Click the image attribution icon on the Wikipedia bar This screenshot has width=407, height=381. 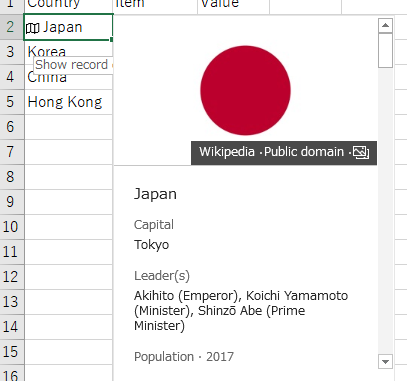coord(361,153)
